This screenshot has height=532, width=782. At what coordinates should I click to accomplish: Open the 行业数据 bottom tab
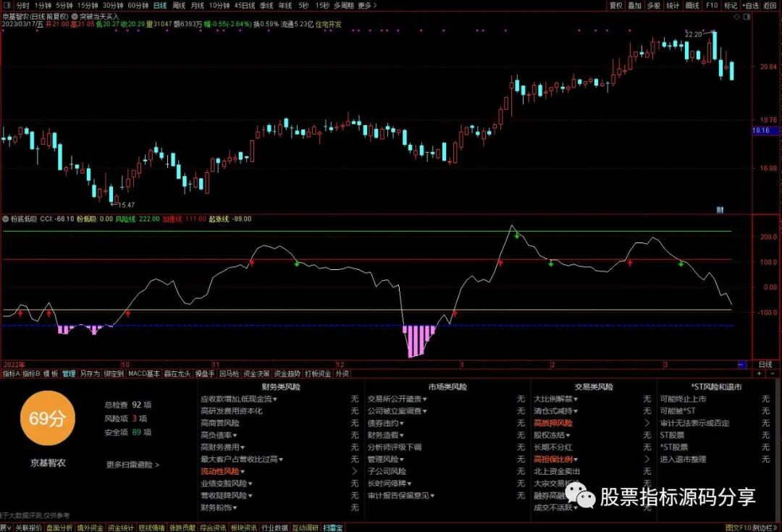275,528
